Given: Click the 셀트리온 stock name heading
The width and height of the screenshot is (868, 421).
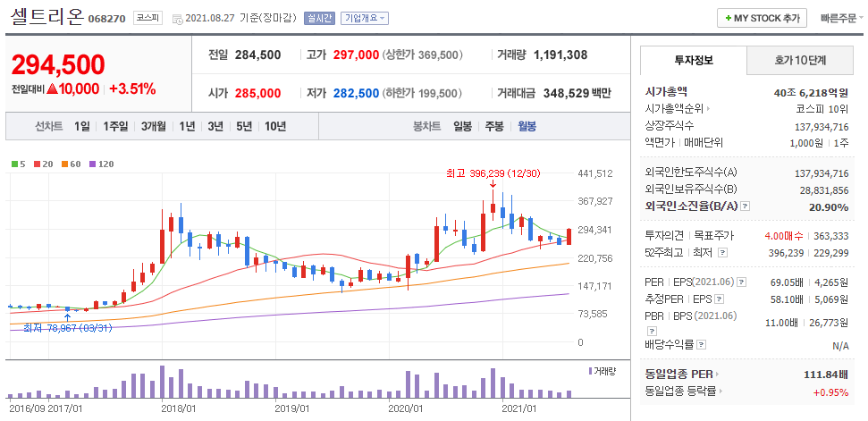Looking at the screenshot, I should click(x=46, y=17).
